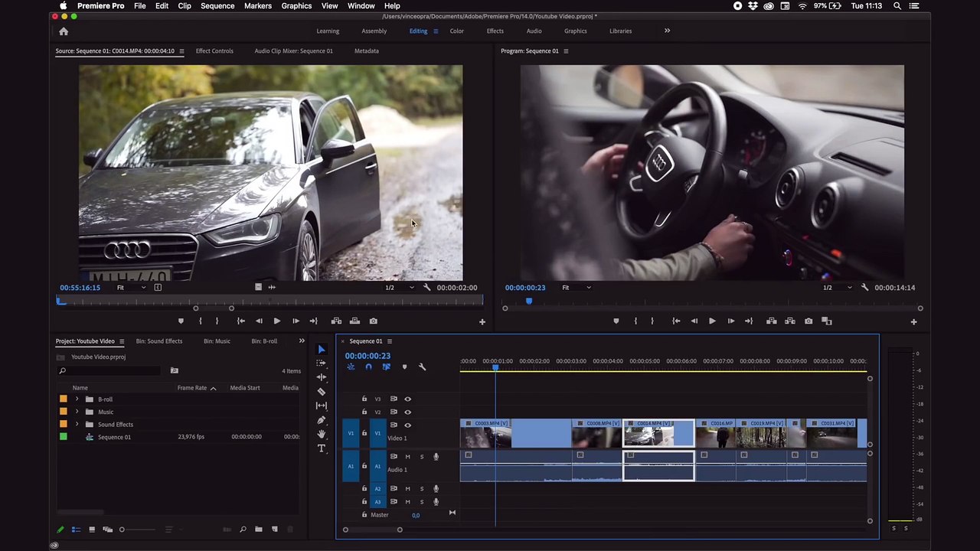
Task: Open Sequence 01 timeline panel menu
Action: (x=389, y=341)
